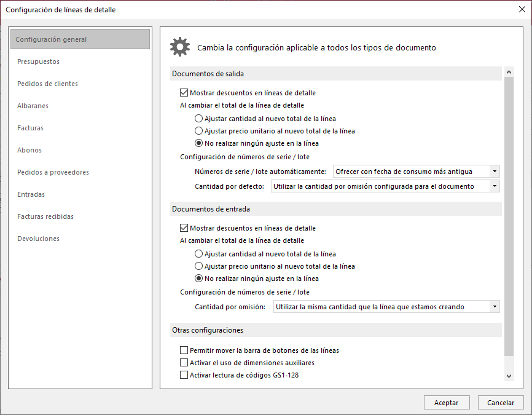
Task: Open Facturas recibidas section
Action: click(45, 216)
